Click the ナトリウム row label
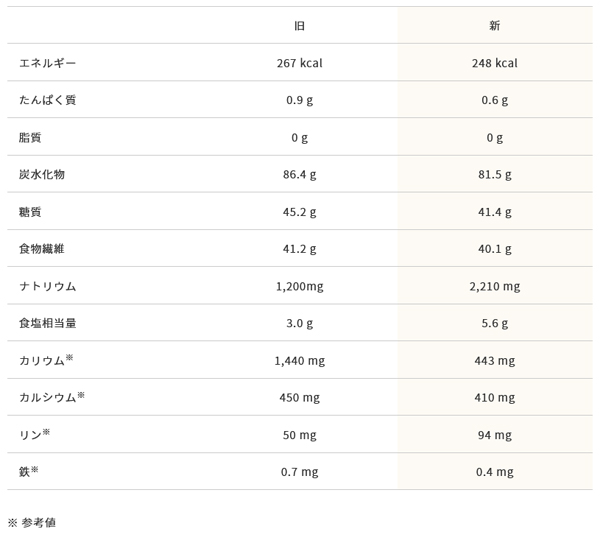600x540 pixels. 47,286
